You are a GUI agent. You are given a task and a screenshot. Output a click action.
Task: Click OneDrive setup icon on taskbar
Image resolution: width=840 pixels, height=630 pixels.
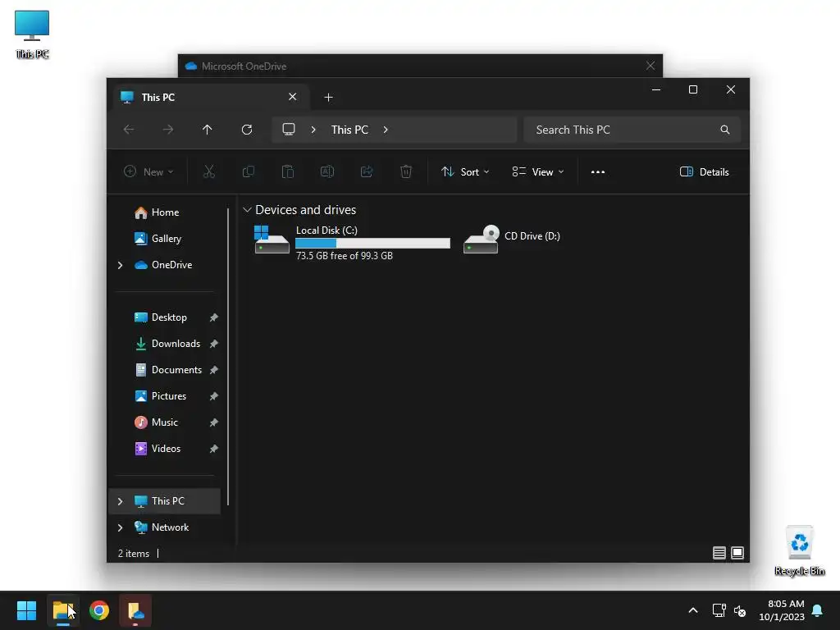click(x=135, y=610)
